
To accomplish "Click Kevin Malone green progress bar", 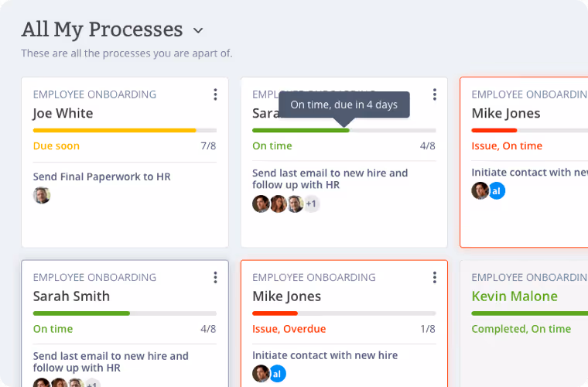I will tap(529, 313).
